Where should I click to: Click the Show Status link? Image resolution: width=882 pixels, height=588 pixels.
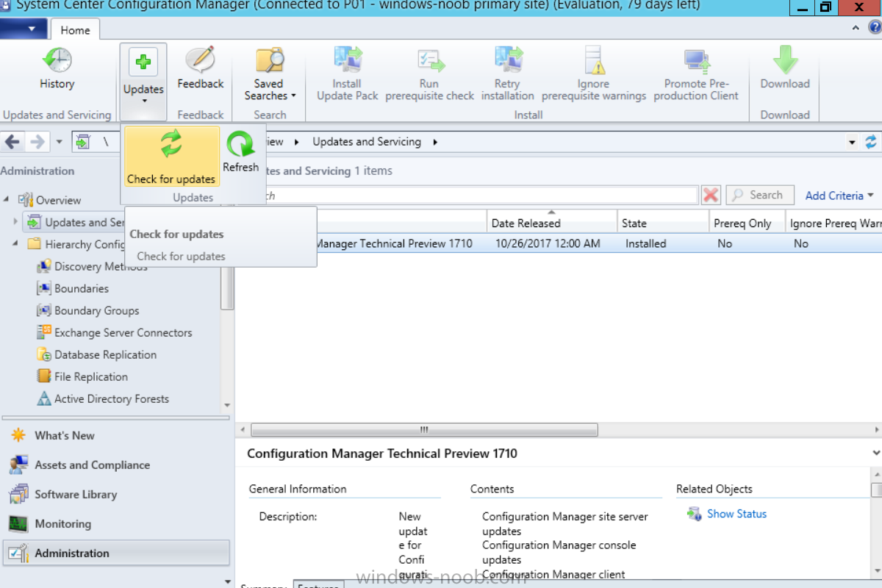(x=727, y=514)
